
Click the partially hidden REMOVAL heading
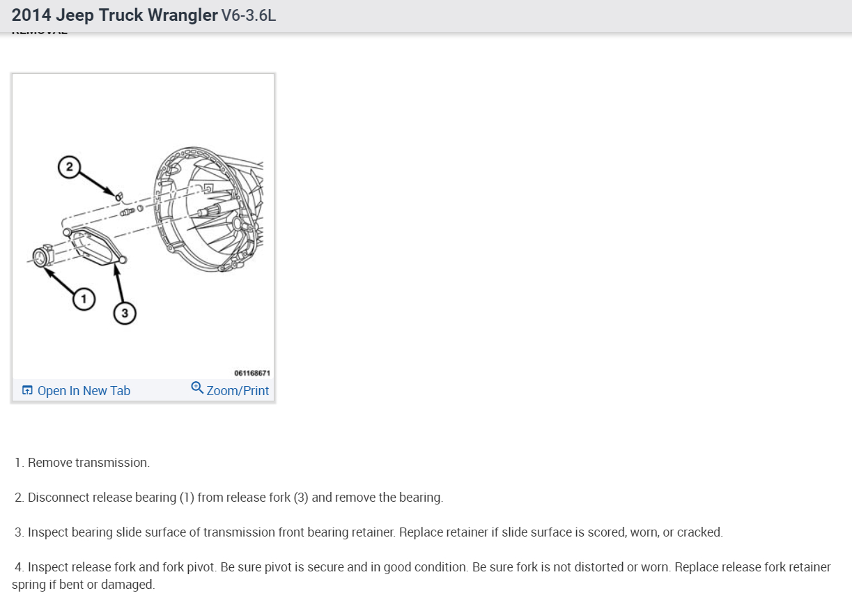click(40, 32)
